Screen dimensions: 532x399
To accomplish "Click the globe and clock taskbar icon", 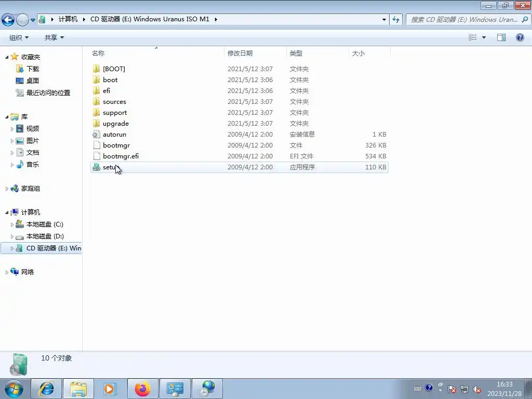I will click(207, 389).
